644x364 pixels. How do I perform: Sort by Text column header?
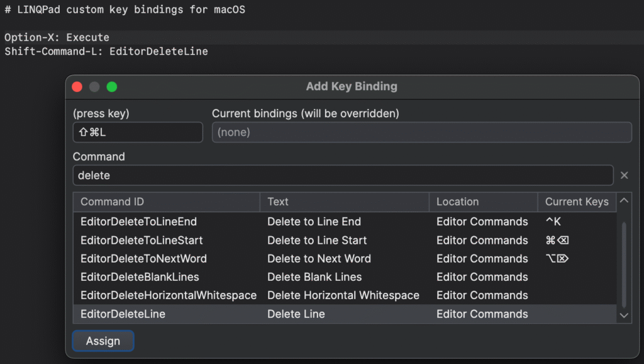[344, 202]
